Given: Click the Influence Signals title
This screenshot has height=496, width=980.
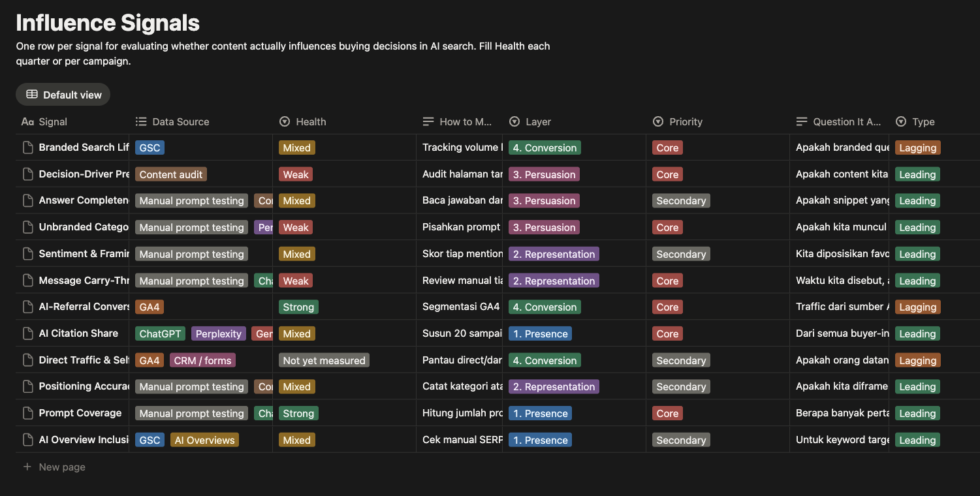Looking at the screenshot, I should coord(108,23).
